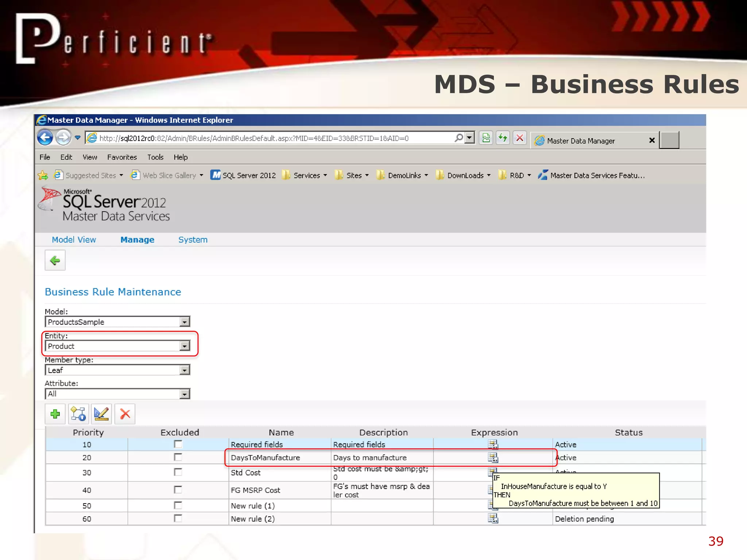Screen dimensions: 747x560
Task: Expand the DownLoads favorites folder
Action: tap(463, 175)
